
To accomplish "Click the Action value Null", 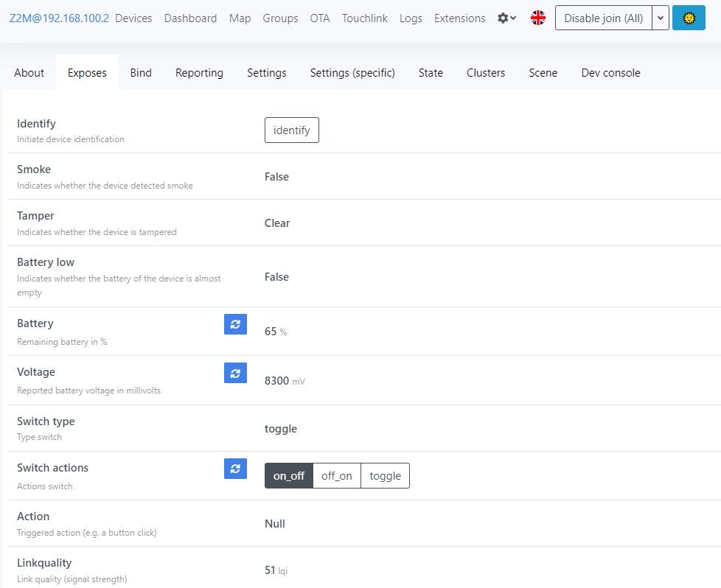I will [x=275, y=524].
